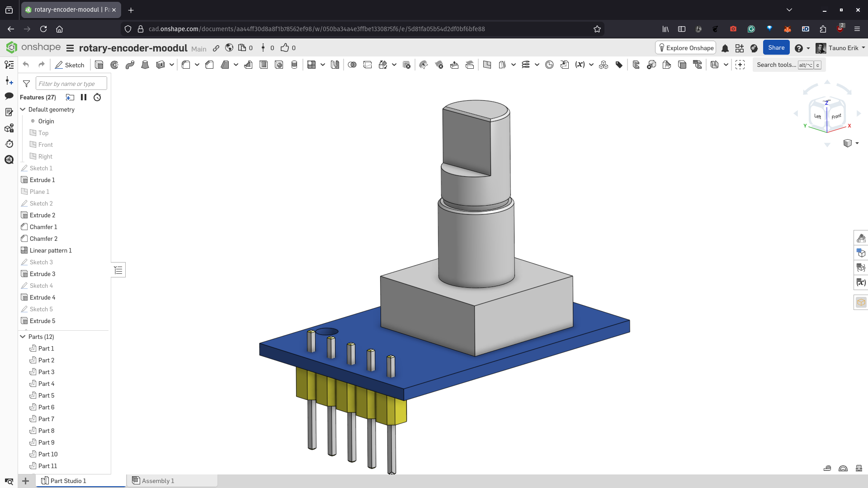Select the Part Studio 1 tab
Screen dimensions: 868x488
[68, 481]
